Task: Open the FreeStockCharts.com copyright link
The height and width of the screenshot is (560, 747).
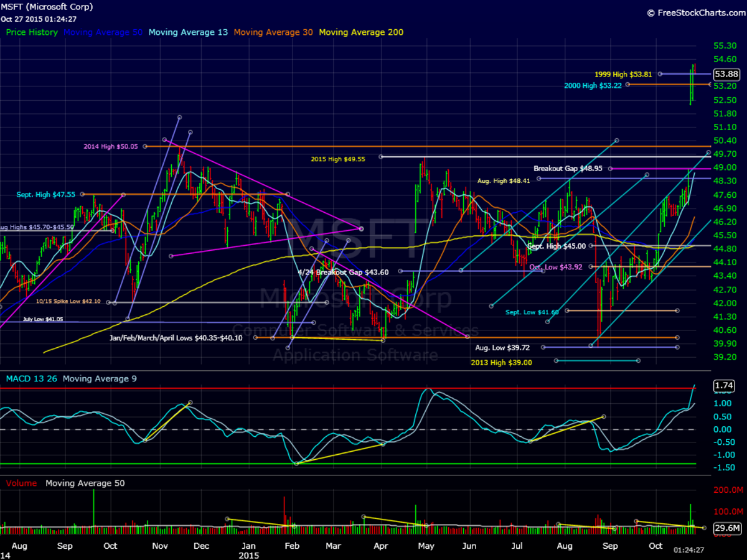Action: point(695,12)
